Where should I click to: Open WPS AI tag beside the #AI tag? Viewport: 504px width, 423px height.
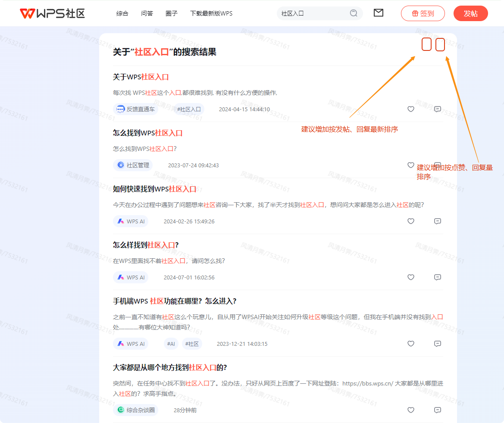pyautogui.click(x=131, y=344)
